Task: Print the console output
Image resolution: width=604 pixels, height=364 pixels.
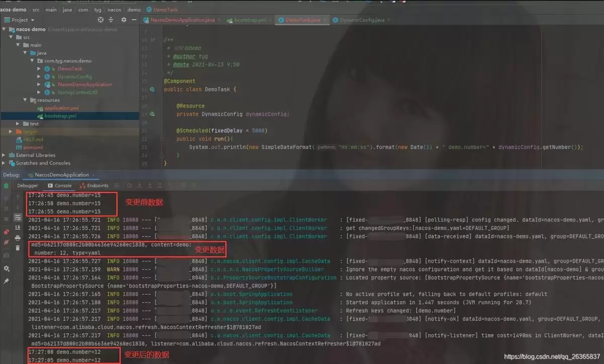Action: (18, 238)
